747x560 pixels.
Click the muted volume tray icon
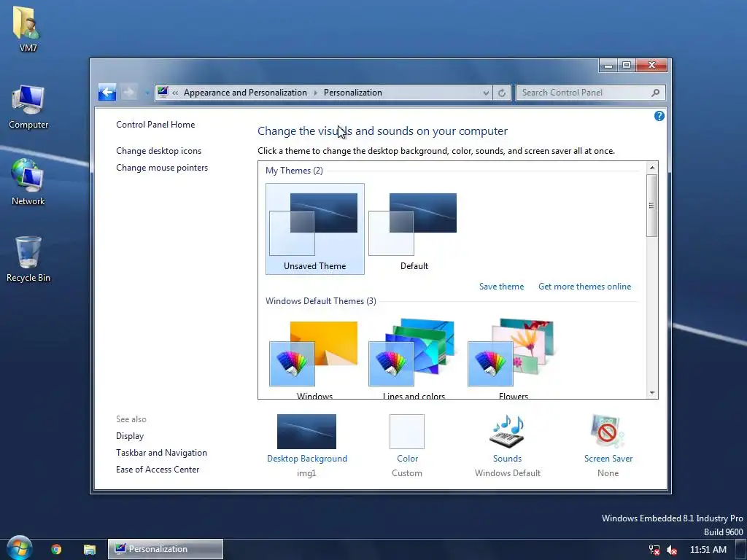pos(672,550)
